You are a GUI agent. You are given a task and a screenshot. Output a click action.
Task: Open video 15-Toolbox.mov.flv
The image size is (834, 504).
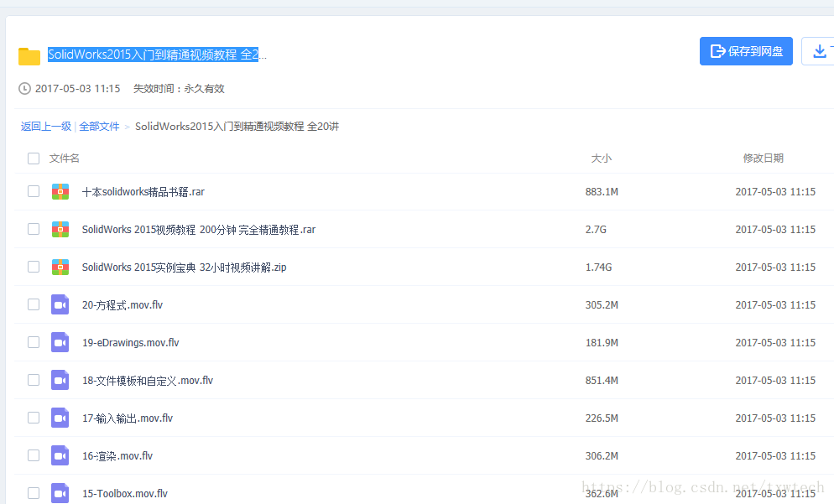pyautogui.click(x=125, y=494)
